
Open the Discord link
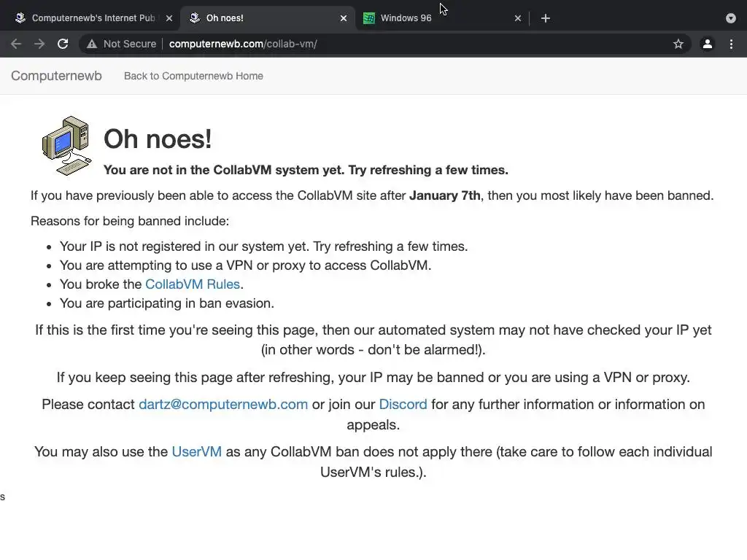point(403,404)
